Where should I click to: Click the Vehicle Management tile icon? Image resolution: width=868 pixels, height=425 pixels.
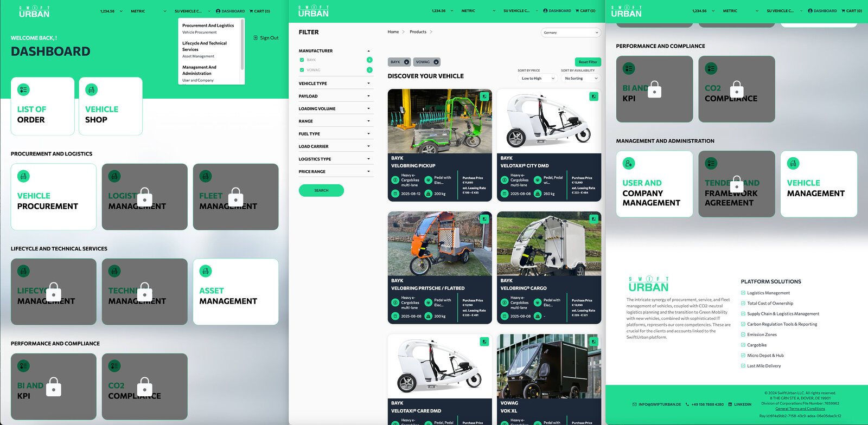click(793, 163)
